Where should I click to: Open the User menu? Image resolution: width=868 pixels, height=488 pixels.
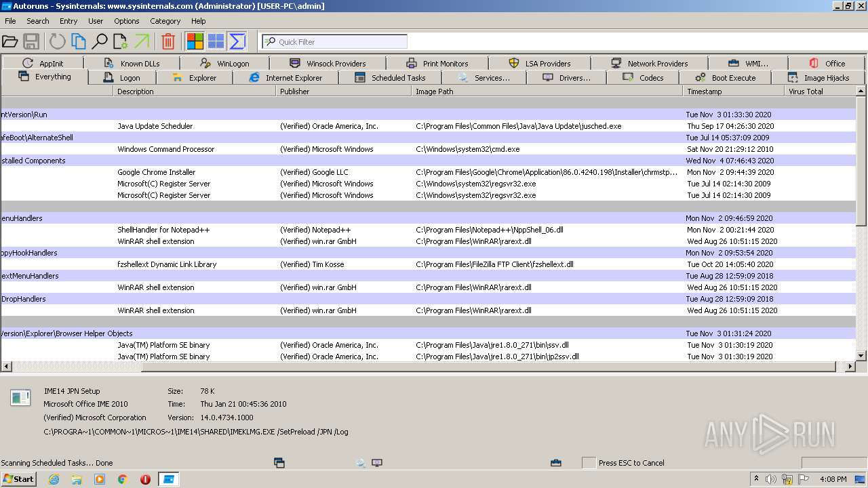point(96,21)
